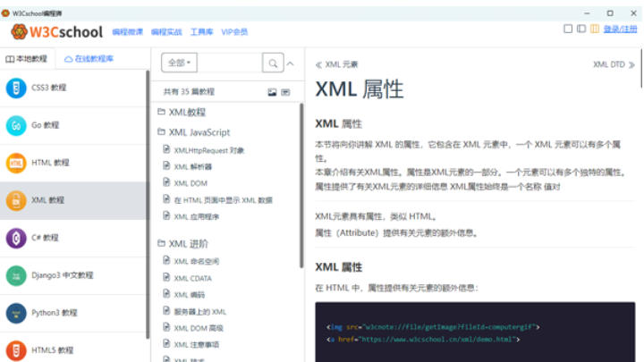Image resolution: width=644 pixels, height=362 pixels.
Task: Open the C# 教程 icon
Action: click(x=16, y=238)
